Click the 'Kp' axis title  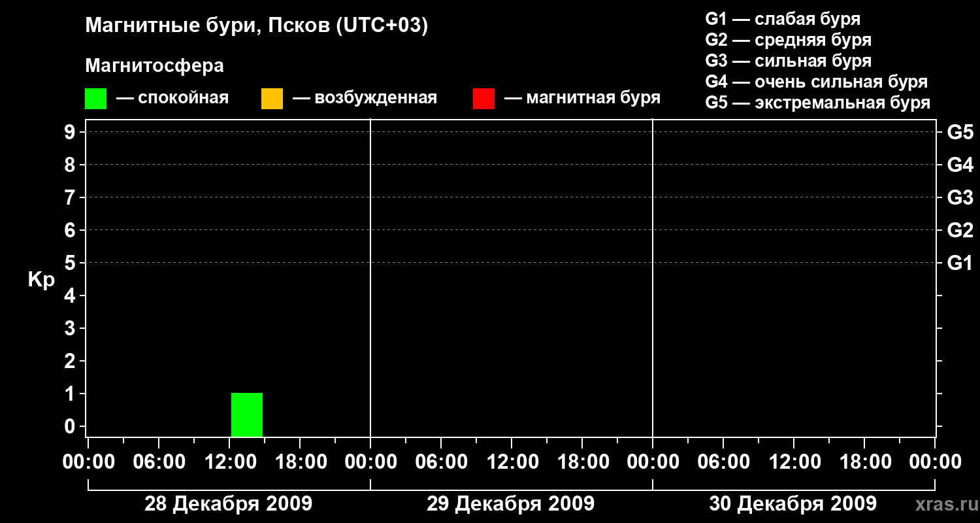point(41,280)
